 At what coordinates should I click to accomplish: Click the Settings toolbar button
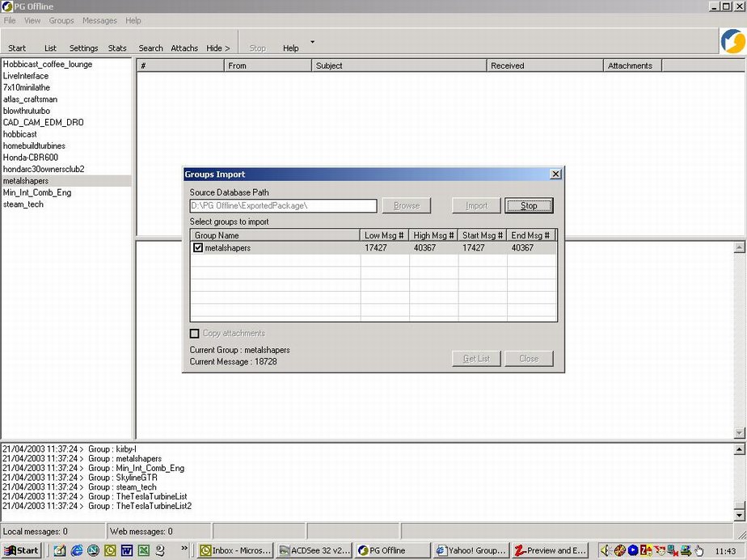pyautogui.click(x=83, y=48)
